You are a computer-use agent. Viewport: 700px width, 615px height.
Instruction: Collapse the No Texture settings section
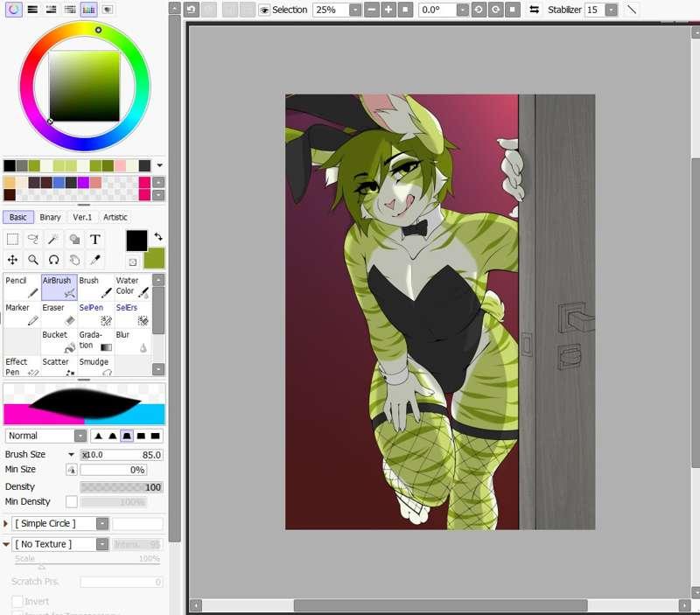coord(6,544)
